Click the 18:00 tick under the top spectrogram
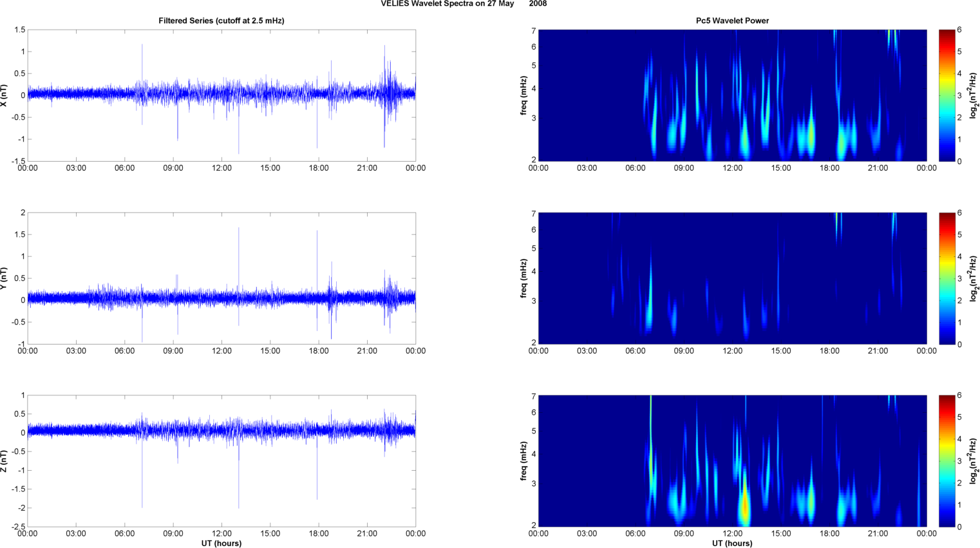 pos(829,168)
